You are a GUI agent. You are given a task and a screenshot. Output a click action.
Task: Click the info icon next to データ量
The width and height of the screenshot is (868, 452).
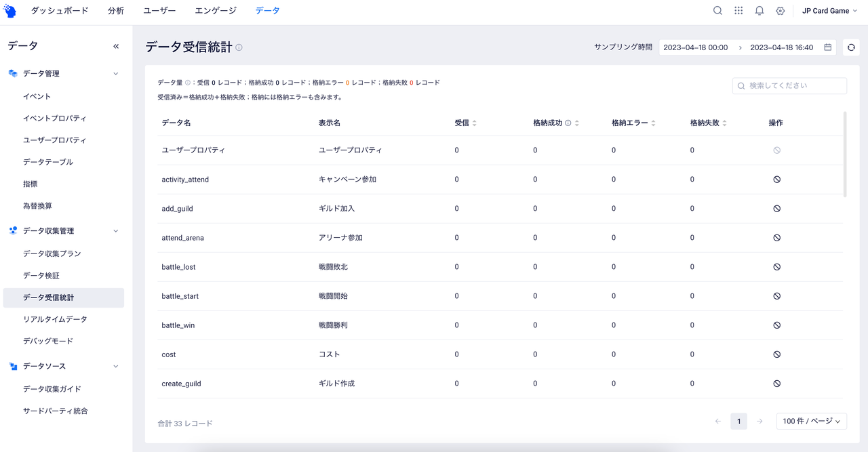coord(188,83)
